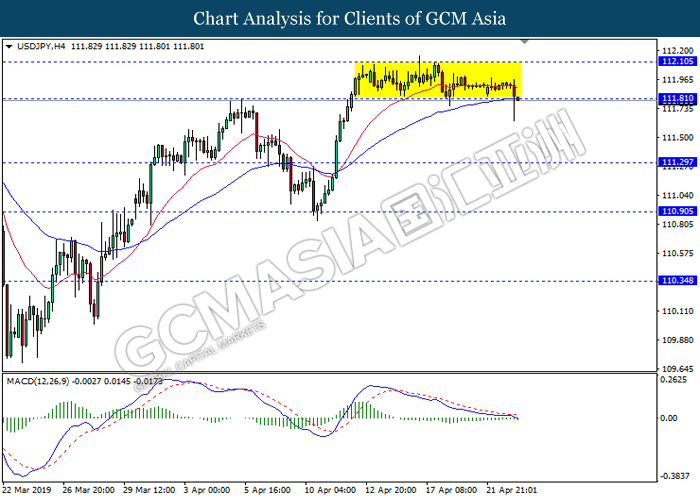Select the 111.810 price level label
The image size is (700, 500).
pyautogui.click(x=678, y=98)
